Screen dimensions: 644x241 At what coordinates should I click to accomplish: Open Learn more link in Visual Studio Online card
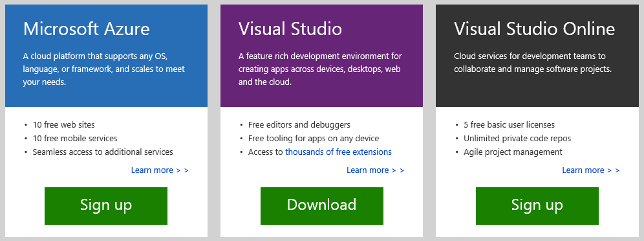pyautogui.click(x=590, y=170)
